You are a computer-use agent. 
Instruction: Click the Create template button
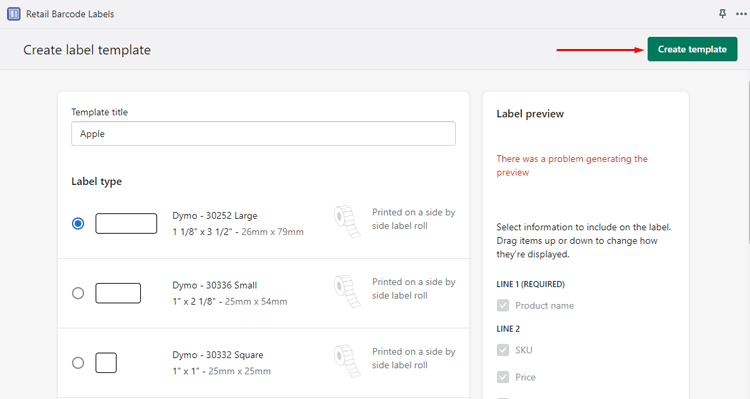[692, 49]
